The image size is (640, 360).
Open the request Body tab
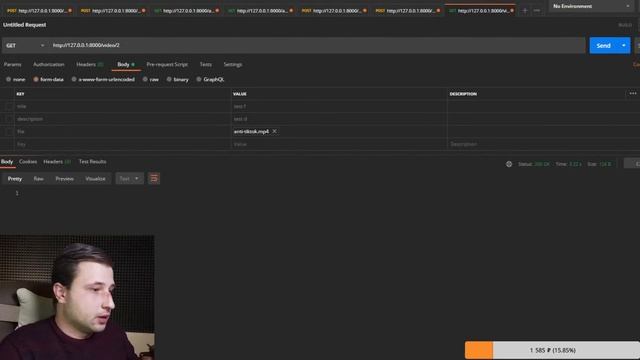click(125, 64)
